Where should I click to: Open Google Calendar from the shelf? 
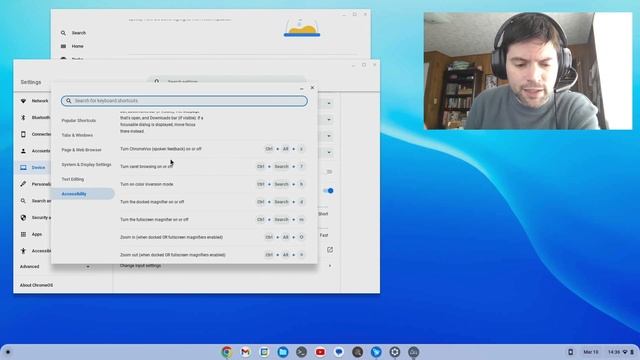click(x=264, y=352)
